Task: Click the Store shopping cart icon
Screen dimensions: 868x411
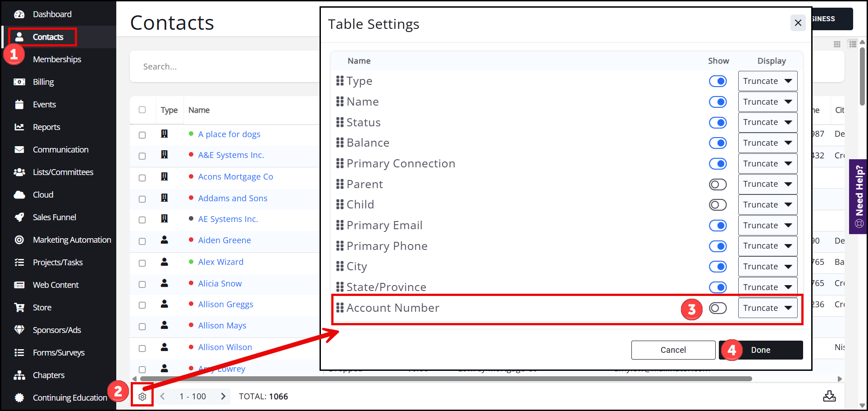Action: coord(19,307)
